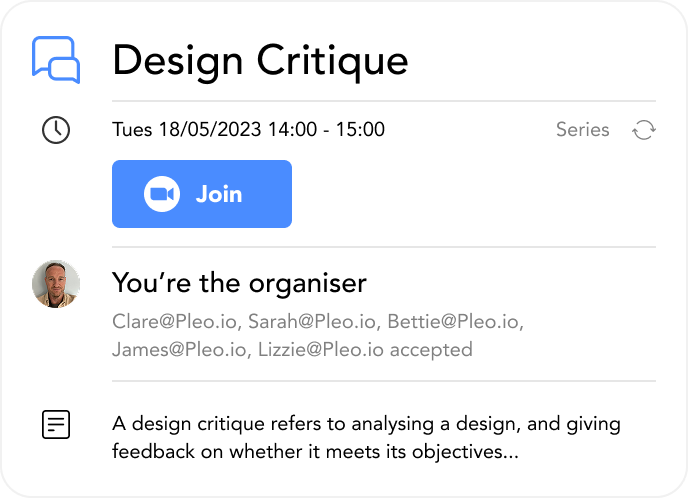Click description line starting A design critique
Viewport: 688px width, 498px height.
pyautogui.click(x=365, y=423)
